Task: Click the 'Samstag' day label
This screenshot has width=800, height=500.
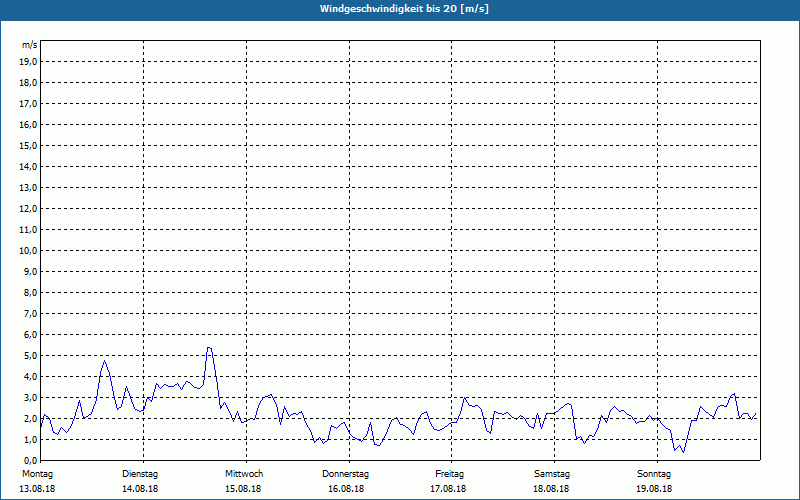Action: point(552,474)
